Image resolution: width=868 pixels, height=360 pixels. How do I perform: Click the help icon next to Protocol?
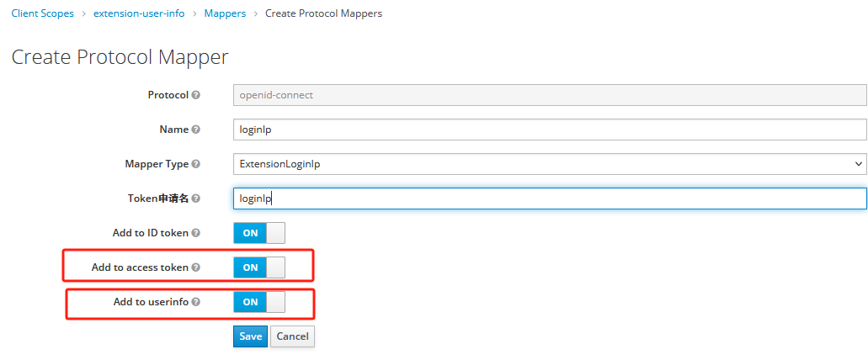pyautogui.click(x=196, y=95)
